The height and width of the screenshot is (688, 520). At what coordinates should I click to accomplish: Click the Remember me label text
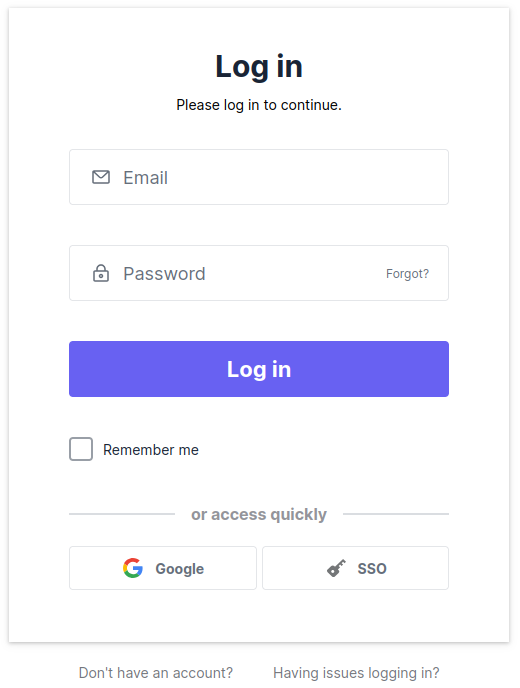click(151, 450)
